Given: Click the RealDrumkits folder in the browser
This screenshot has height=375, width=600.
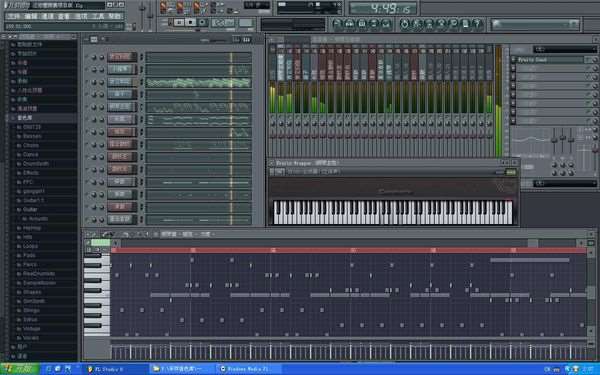Looking at the screenshot, I should (39, 274).
